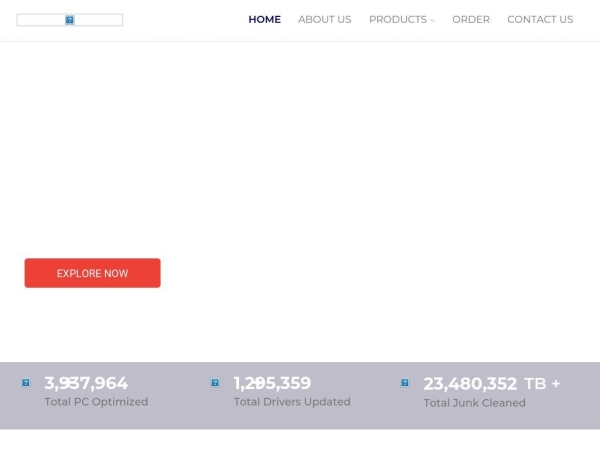
Task: Open the PRODUCTS menu
Action: pos(398,20)
